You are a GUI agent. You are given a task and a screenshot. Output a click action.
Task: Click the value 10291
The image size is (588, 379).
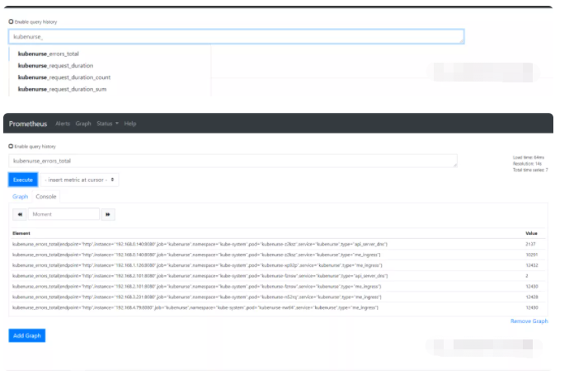[532, 255]
